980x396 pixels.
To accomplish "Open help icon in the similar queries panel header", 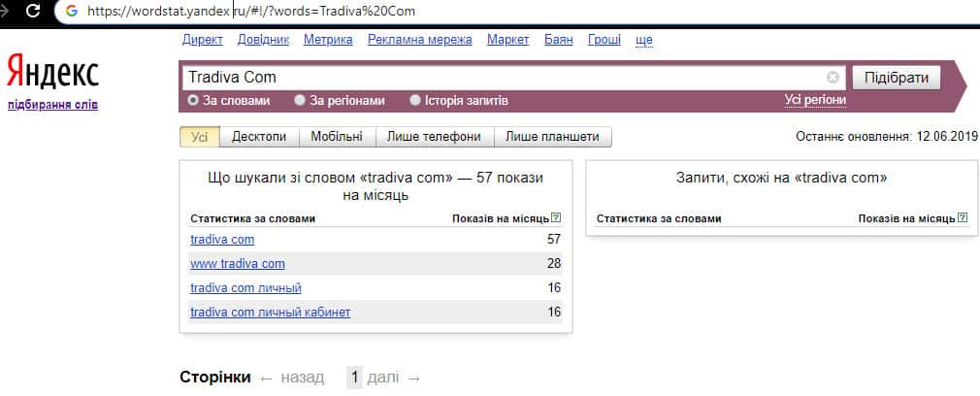I will (963, 218).
